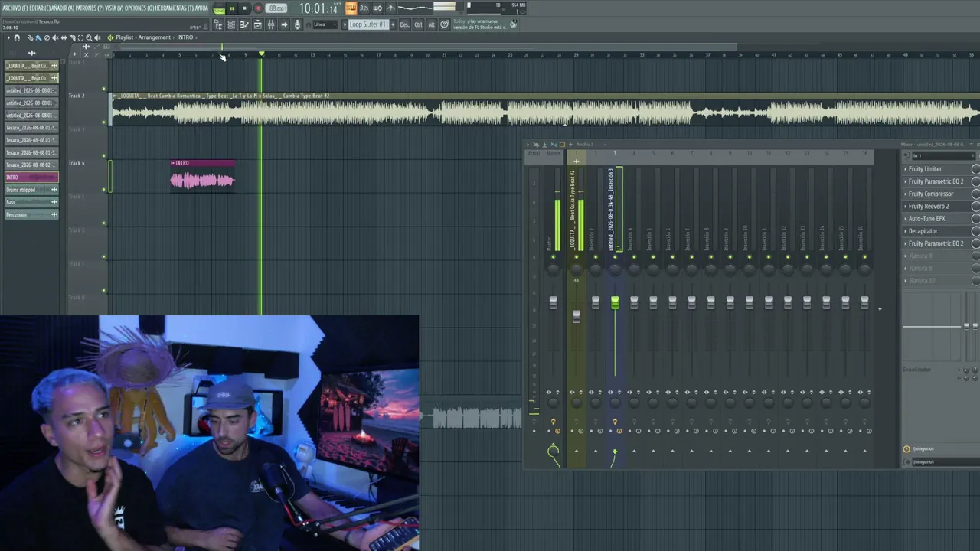
Task: Disable the Fruity Compressor effect slot
Action: pyautogui.click(x=975, y=194)
